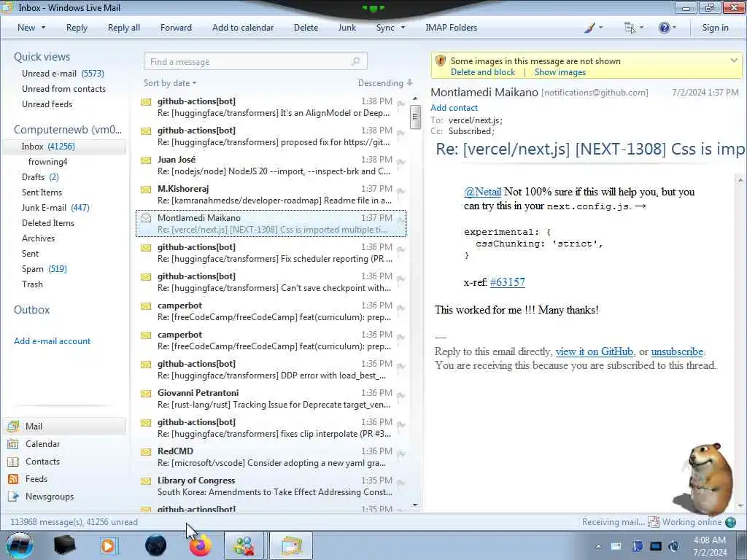Click the hamster desktop mascot
The image size is (747, 560).
704,479
